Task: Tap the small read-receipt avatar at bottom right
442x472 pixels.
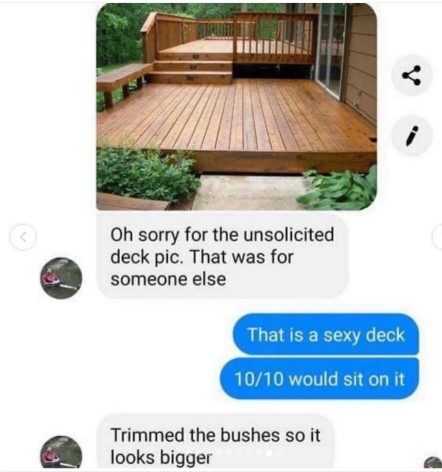Action: click(434, 463)
